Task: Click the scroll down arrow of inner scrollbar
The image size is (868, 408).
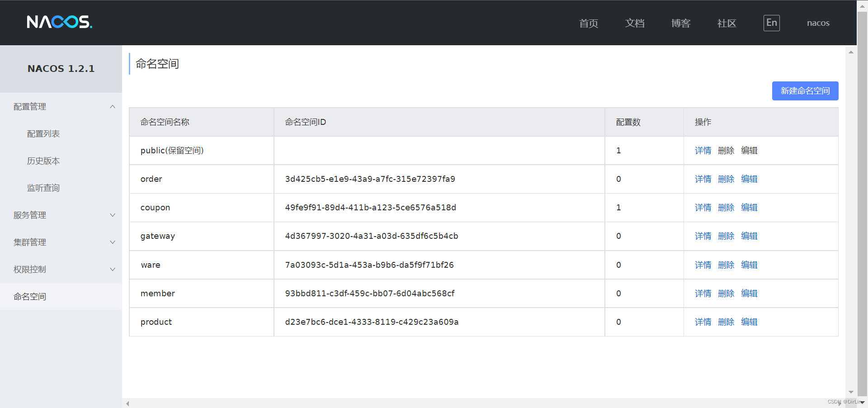Action: click(x=851, y=392)
